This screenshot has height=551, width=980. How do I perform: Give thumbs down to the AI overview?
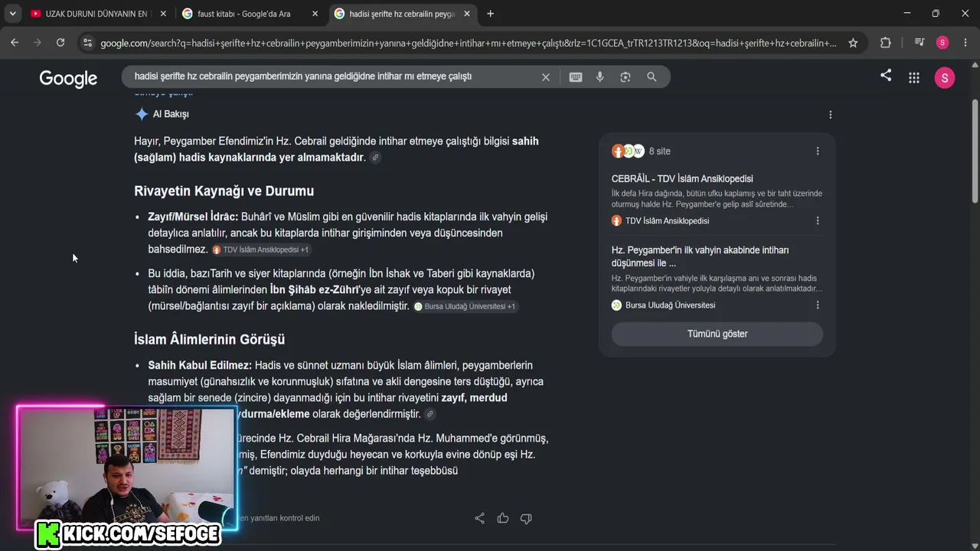click(x=526, y=518)
